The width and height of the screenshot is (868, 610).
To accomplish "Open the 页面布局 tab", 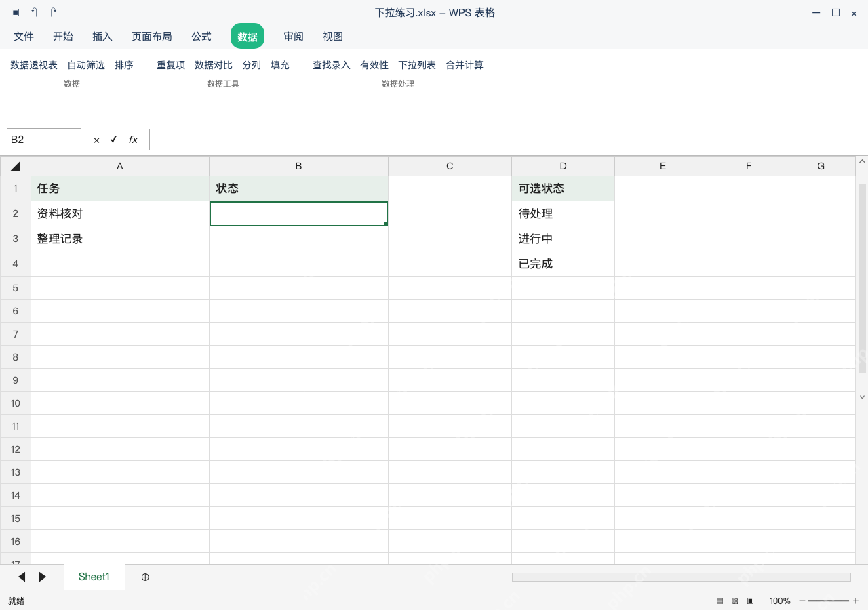I will pyautogui.click(x=152, y=37).
